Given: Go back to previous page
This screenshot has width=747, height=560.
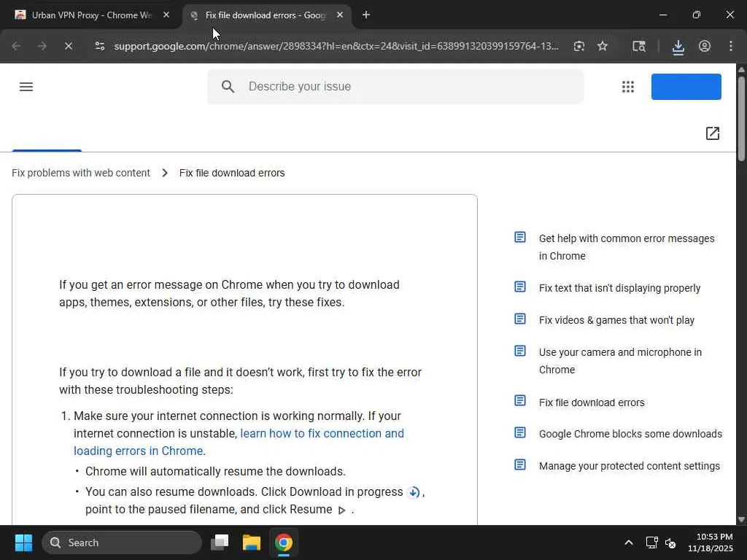Looking at the screenshot, I should point(16,46).
